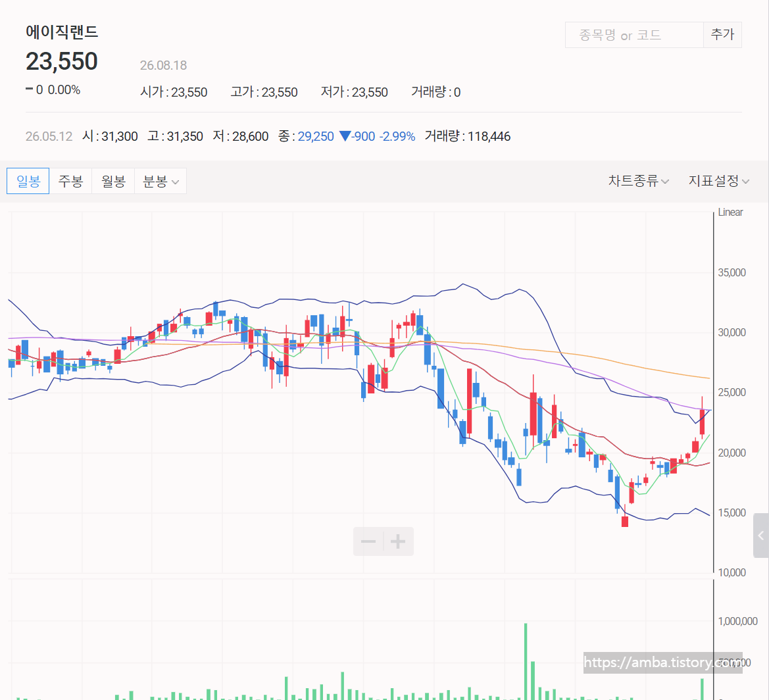Select the 일봉 daily chart tab
Screen dimensions: 769x700
coord(28,181)
